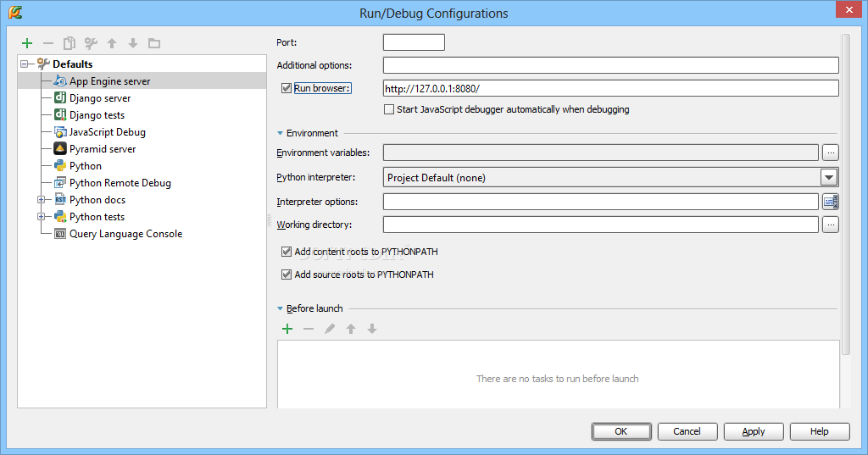Select Django server in the tree
This screenshot has width=868, height=455.
click(100, 98)
